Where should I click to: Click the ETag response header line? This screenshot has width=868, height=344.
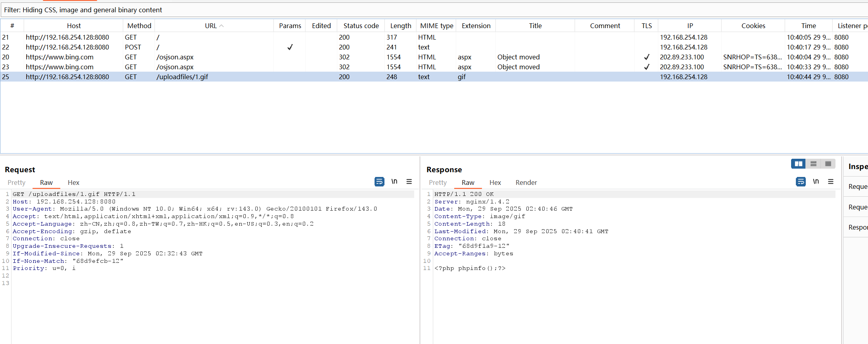tap(472, 246)
